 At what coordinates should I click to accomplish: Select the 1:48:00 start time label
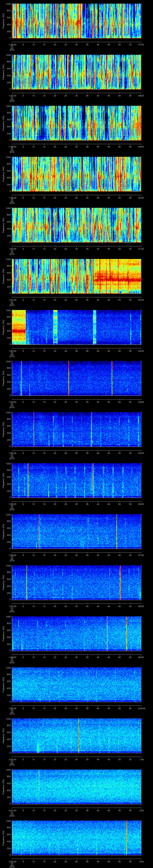click(12, 147)
